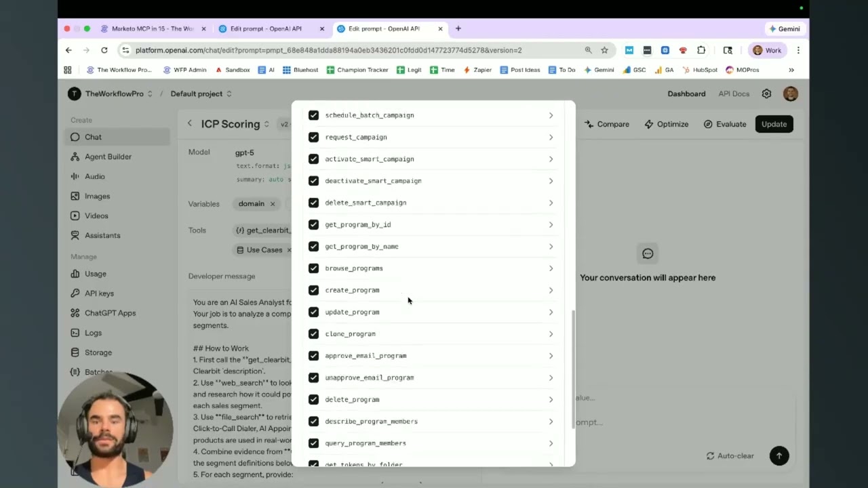
Task: Open ChatGPT Apps page
Action: 118,313
